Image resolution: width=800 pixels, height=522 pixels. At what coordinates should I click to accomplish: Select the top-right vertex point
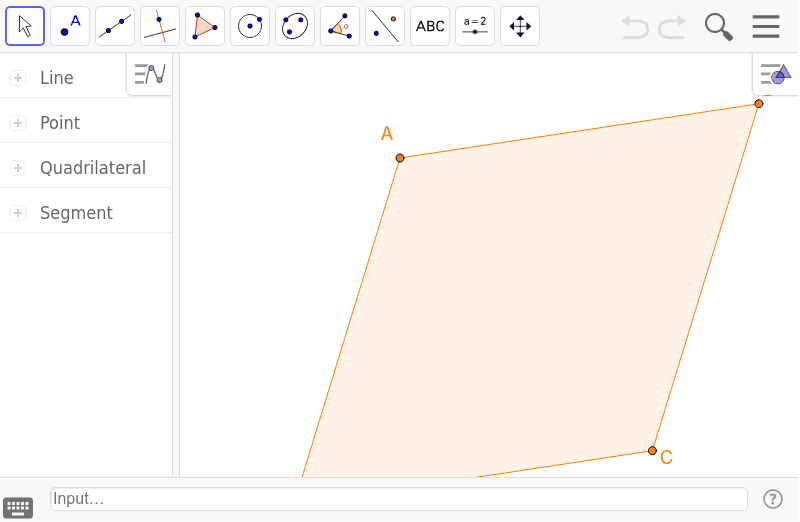[x=759, y=104]
